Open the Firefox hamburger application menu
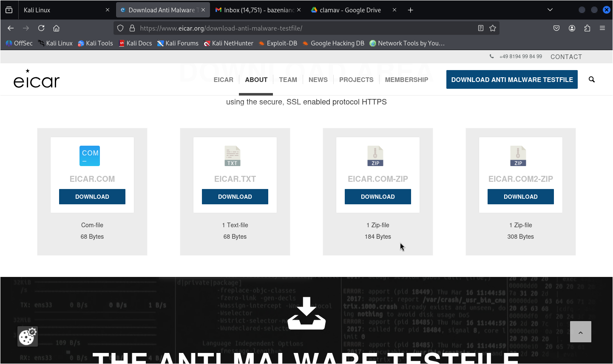The height and width of the screenshot is (364, 613). [602, 28]
